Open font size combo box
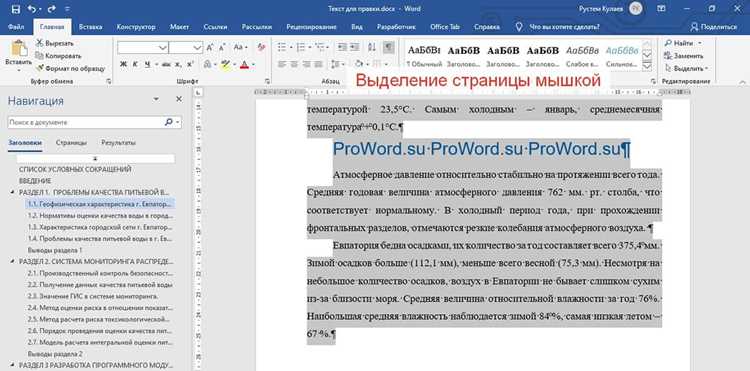The width and height of the screenshot is (750, 371). tap(186, 47)
